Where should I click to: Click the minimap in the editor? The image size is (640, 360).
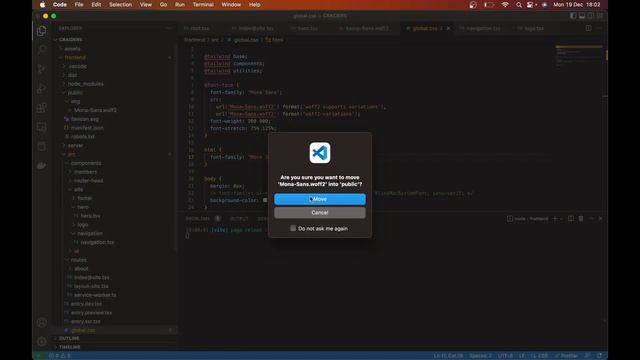click(579, 56)
